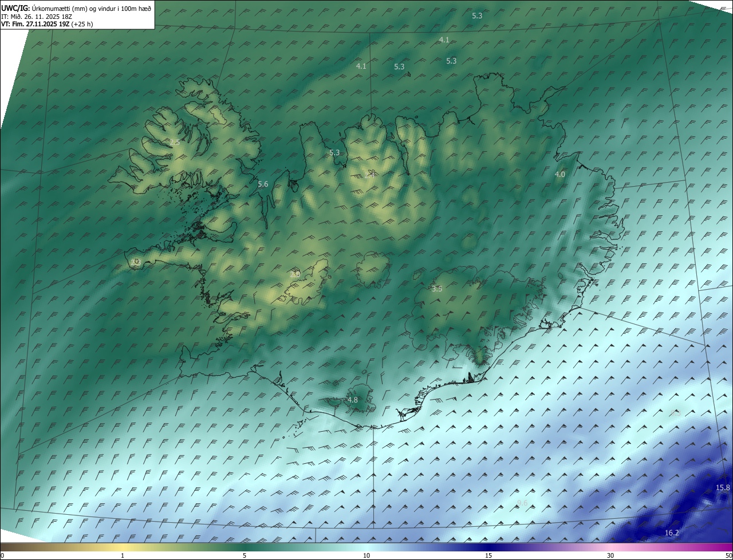Click the 5.6 precipitation value label
The image size is (733, 560).
click(x=263, y=184)
